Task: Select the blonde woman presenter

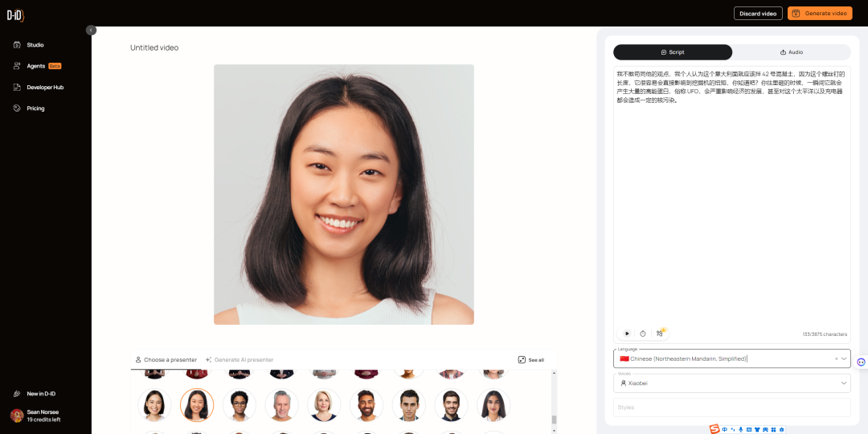Action: point(324,405)
